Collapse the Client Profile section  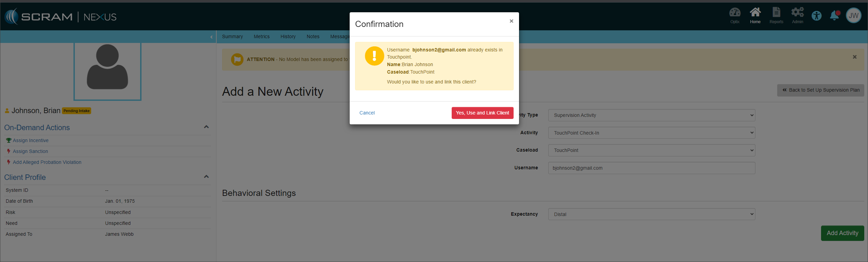click(x=206, y=177)
